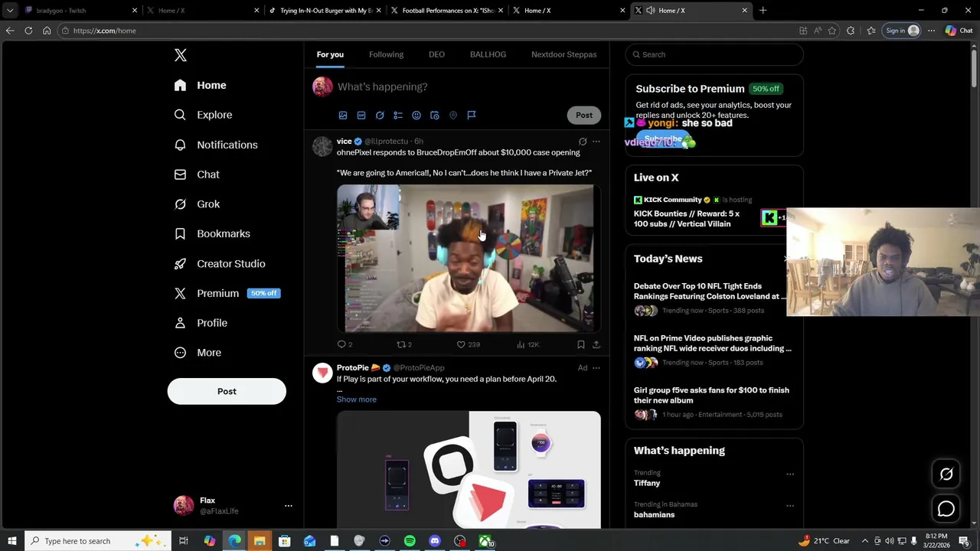Click the Grok enhance icon in composer
The width and height of the screenshot is (980, 551).
(380, 116)
